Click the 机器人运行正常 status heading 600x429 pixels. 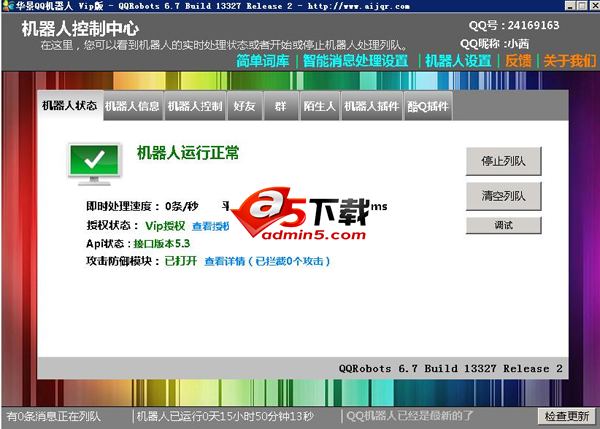pyautogui.click(x=188, y=153)
